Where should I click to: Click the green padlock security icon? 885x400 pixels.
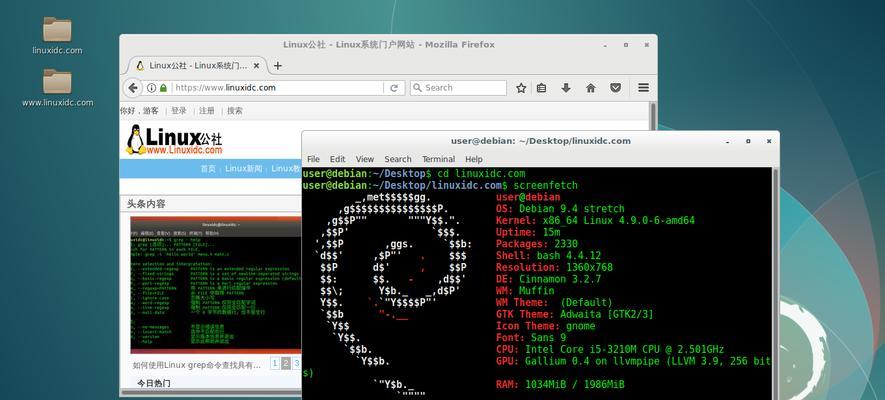tap(163, 88)
